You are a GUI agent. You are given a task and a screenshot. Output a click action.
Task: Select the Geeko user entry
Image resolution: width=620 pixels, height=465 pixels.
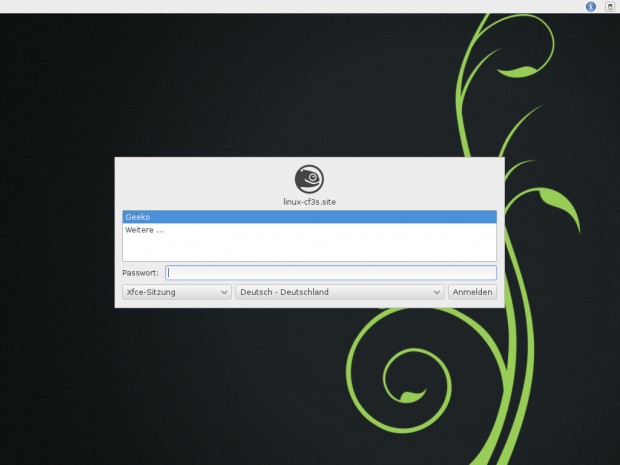[x=309, y=217]
